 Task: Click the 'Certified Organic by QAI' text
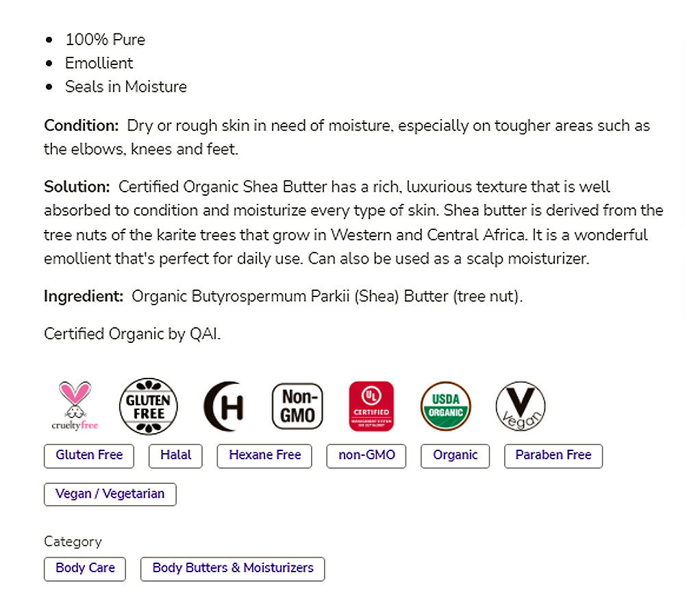pyautogui.click(x=132, y=334)
